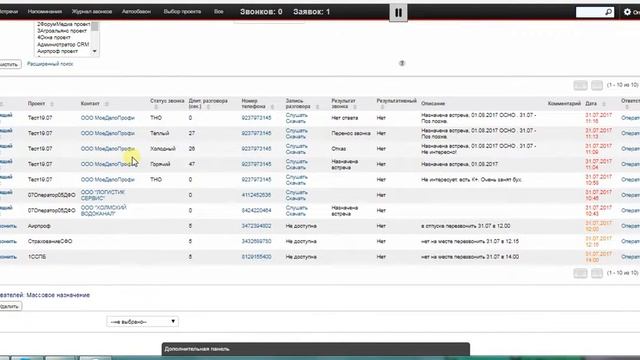Click Скачать in the Нет ответа row

[x=296, y=121]
